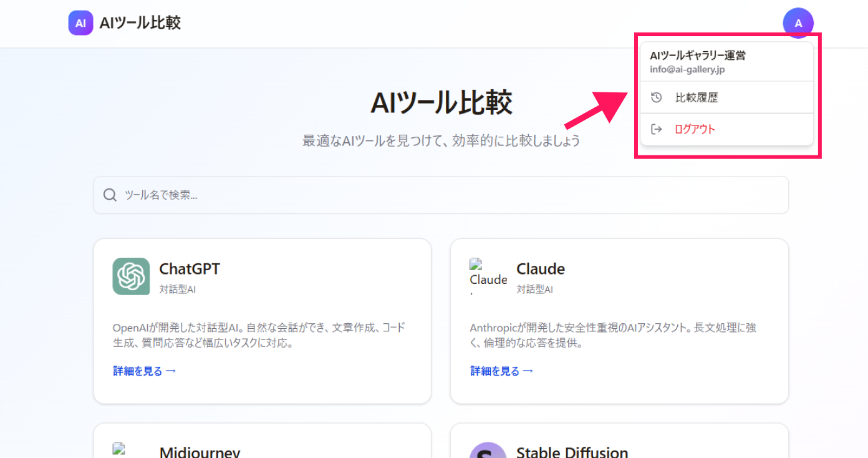Open the user avatar account menu
This screenshot has height=458, width=868.
coord(798,23)
